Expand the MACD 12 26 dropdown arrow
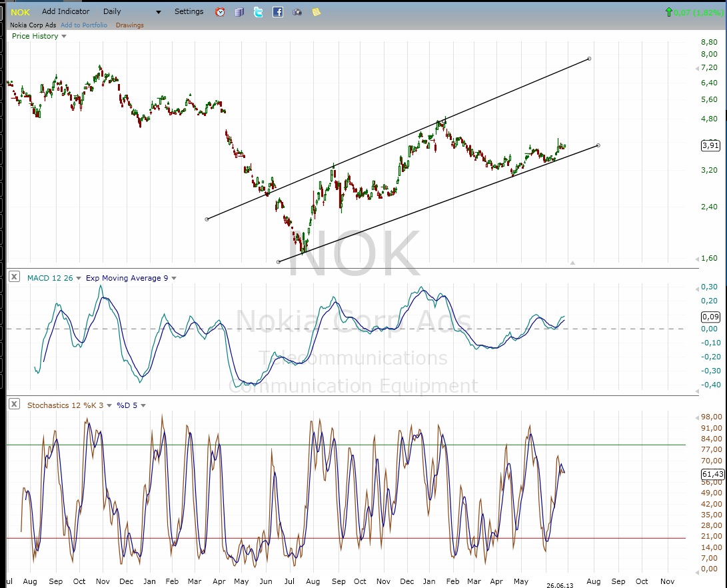The height and width of the screenshot is (588, 727). 79,278
